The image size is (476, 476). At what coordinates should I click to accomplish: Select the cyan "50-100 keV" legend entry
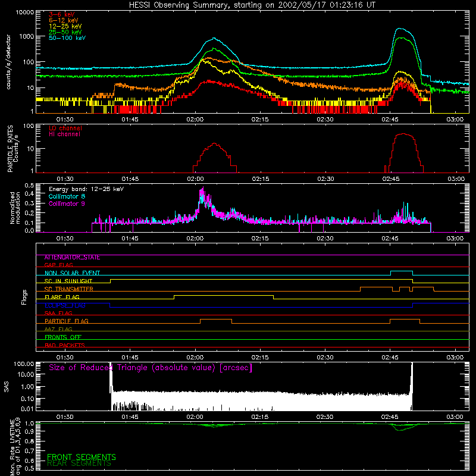pyautogui.click(x=67, y=38)
